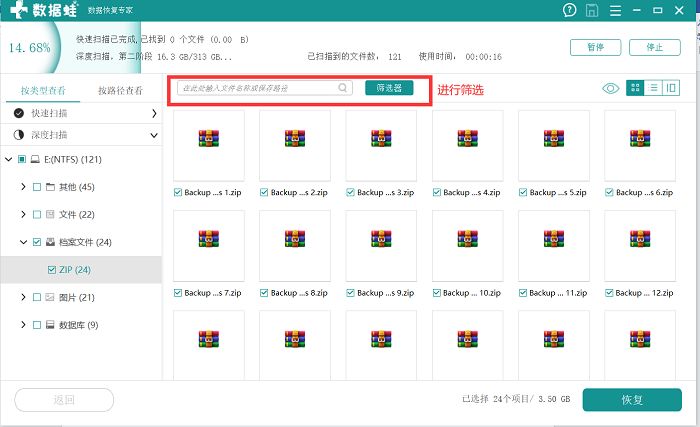
Task: Switch to detail column view
Action: point(671,88)
